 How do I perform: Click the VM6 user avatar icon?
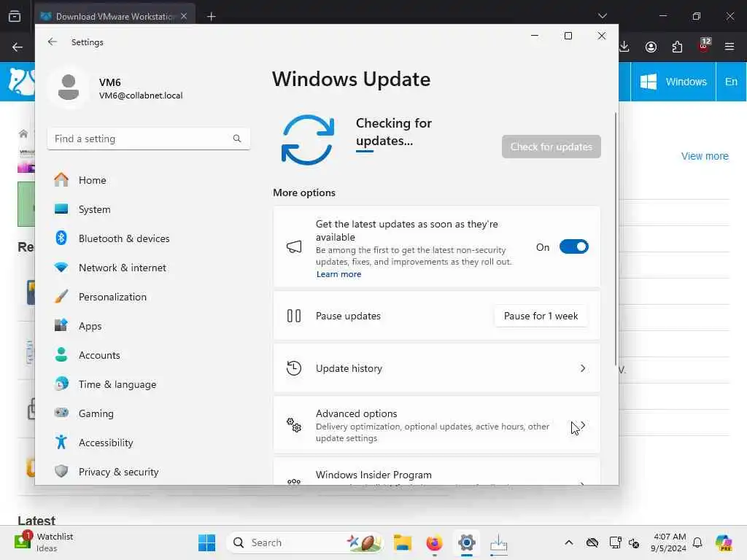point(69,87)
